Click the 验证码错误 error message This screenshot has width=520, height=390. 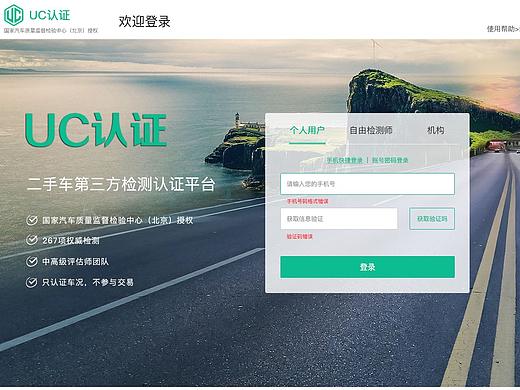[x=300, y=236]
